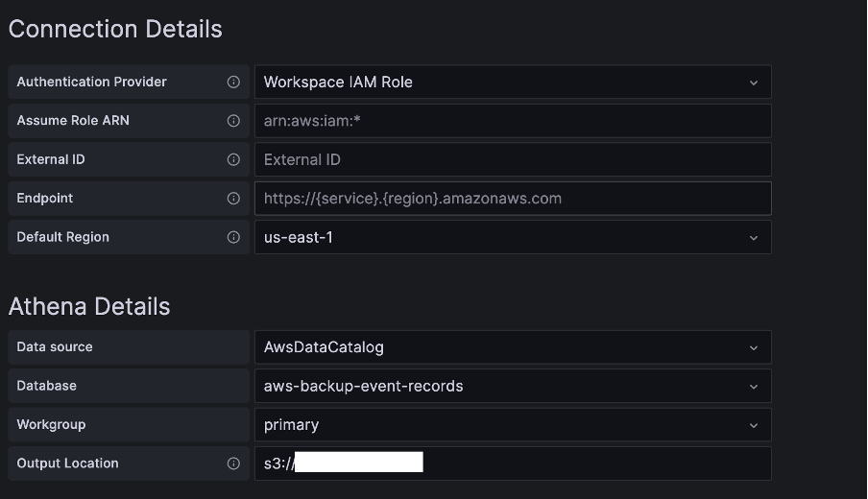This screenshot has width=868, height=499.
Task: Click the Endpoint info icon
Action: tap(233, 198)
